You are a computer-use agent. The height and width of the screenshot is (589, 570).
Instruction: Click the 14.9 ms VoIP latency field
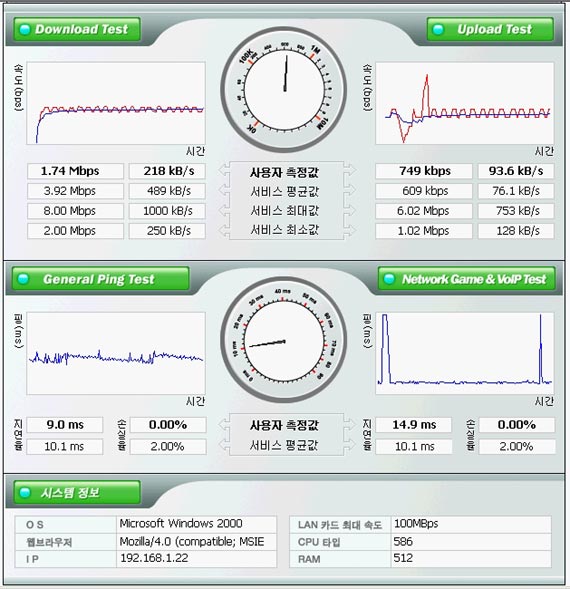click(x=414, y=425)
